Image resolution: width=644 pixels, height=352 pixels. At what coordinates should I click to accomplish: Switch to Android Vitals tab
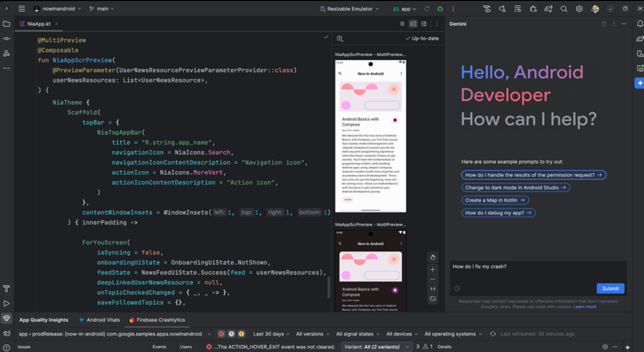[99, 320]
